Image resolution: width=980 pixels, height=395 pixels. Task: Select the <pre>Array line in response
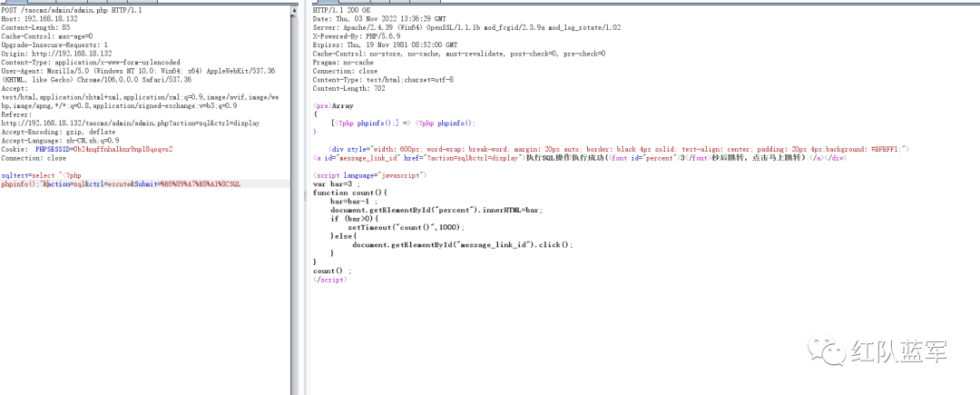333,106
